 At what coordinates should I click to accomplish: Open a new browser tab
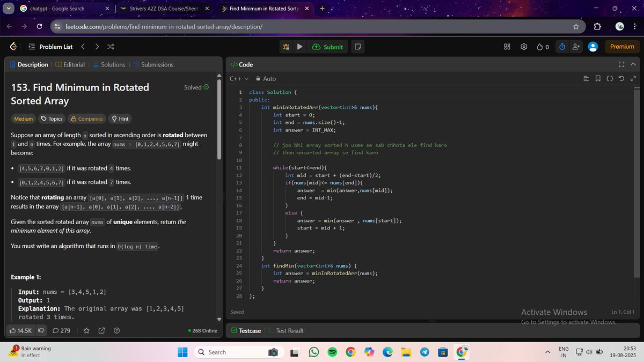322,9
